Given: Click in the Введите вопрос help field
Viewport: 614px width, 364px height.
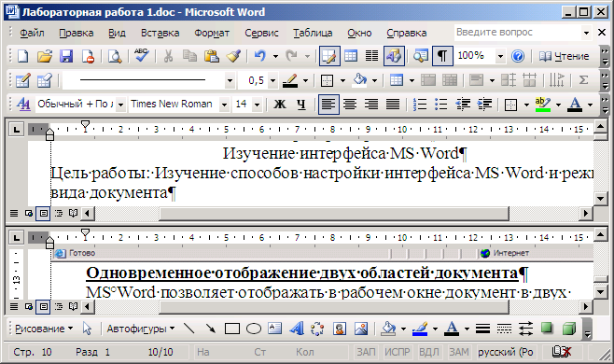Looking at the screenshot, I should (x=518, y=32).
